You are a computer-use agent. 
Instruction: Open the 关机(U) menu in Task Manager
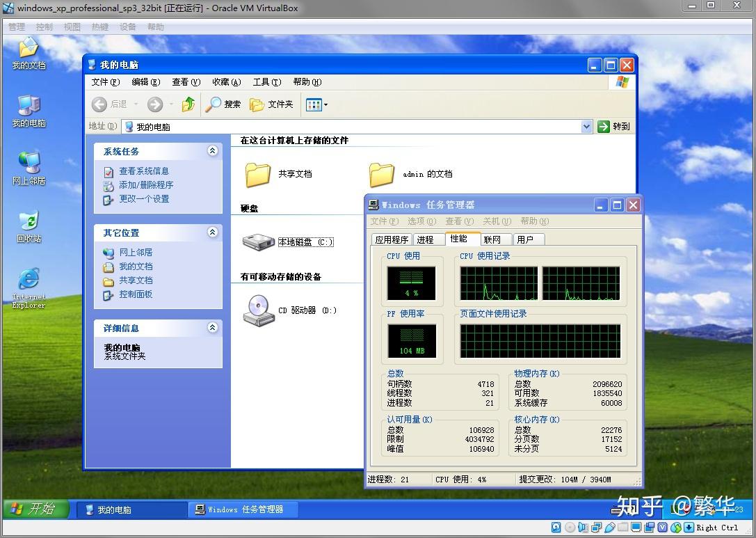(x=497, y=221)
